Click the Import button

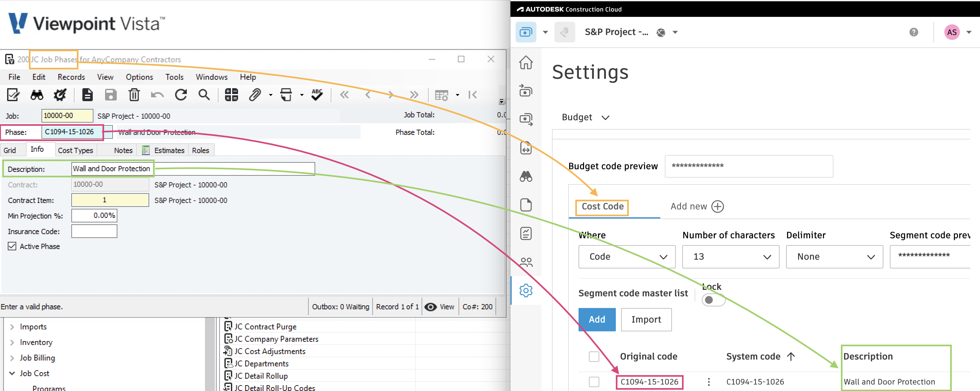point(646,319)
